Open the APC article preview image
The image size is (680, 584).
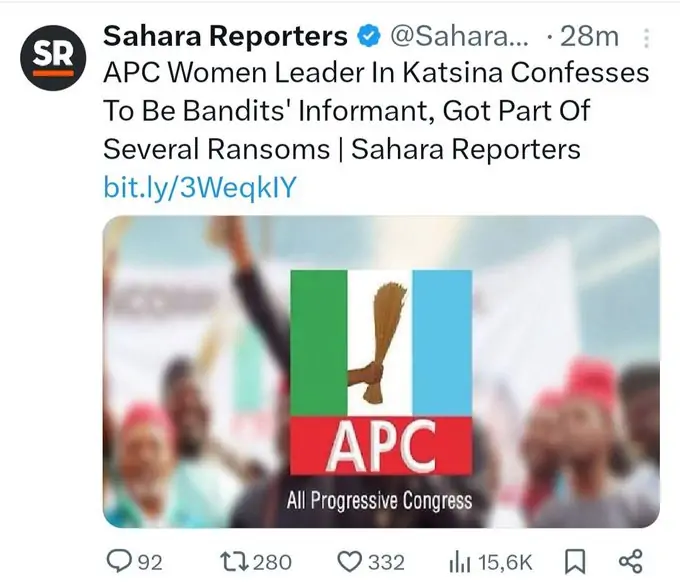(381, 370)
